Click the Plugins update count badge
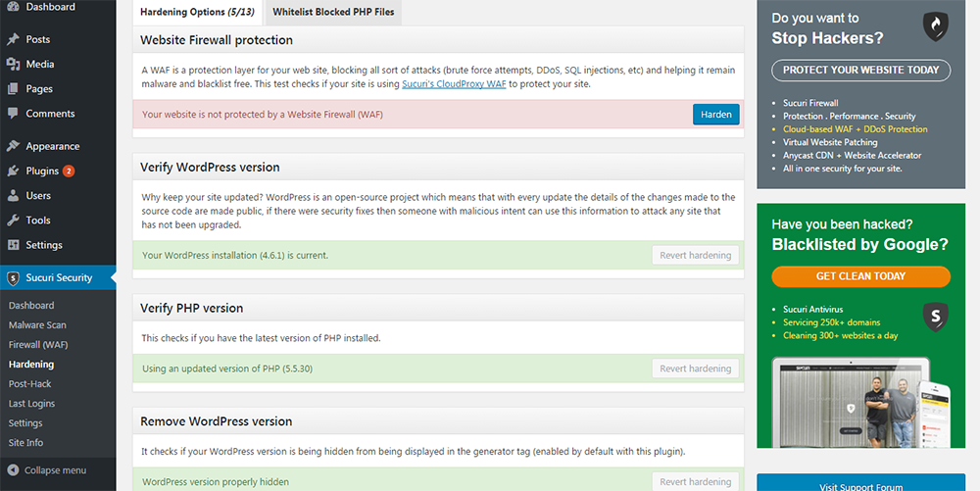The image size is (980, 491). coord(69,171)
